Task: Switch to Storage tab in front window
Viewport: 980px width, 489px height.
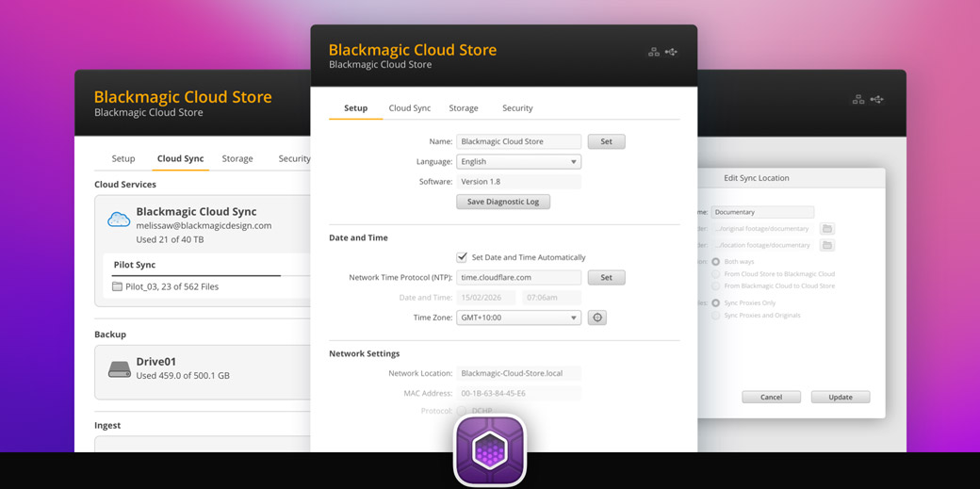Action: coord(463,108)
